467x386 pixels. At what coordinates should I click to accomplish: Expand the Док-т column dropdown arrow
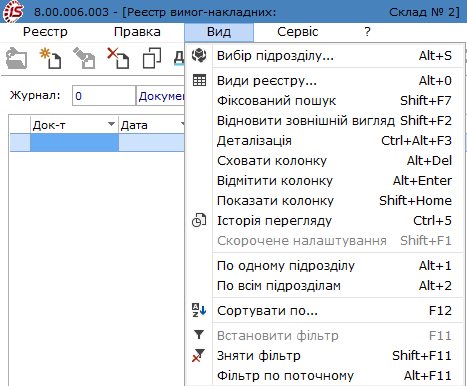tap(112, 124)
